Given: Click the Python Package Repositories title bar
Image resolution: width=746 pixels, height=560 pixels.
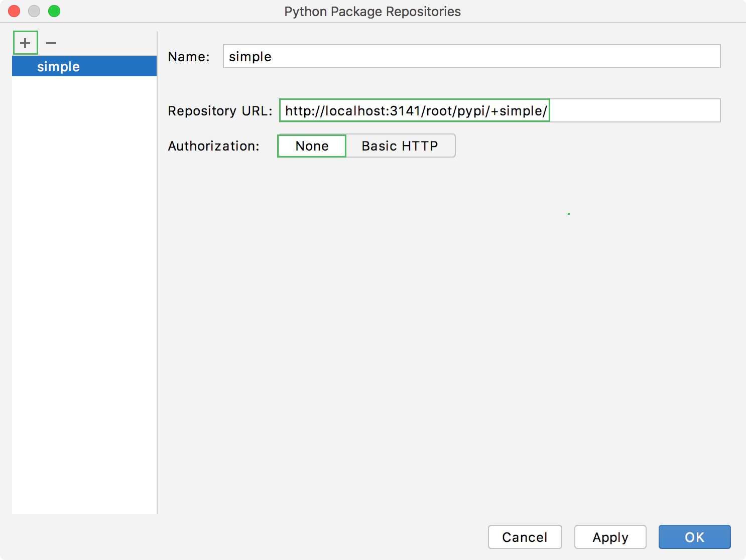Looking at the screenshot, I should click(x=372, y=11).
